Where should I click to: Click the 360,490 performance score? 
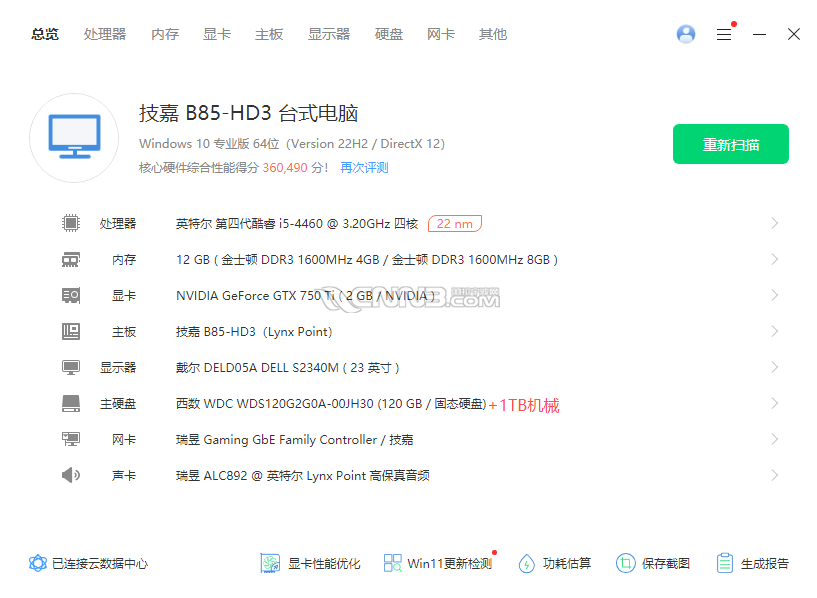coord(285,168)
